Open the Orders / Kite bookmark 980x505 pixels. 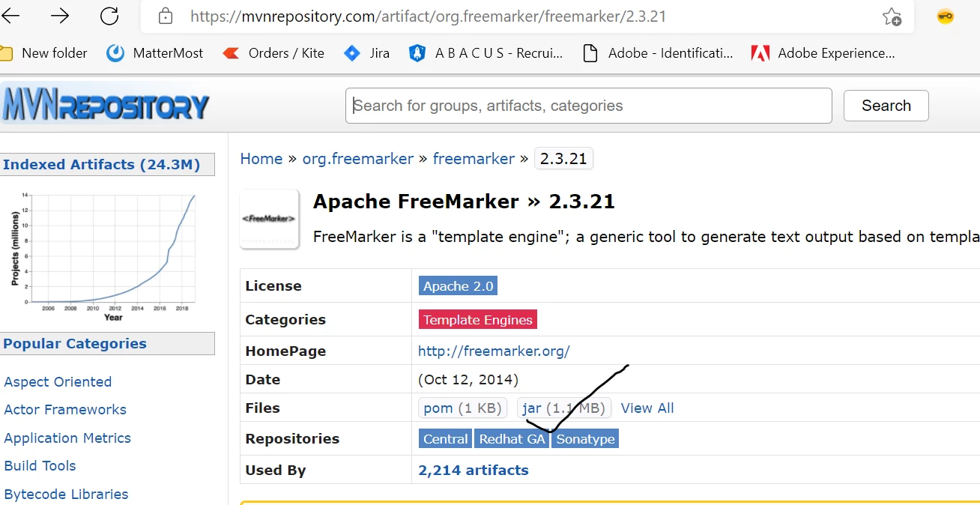click(x=273, y=53)
